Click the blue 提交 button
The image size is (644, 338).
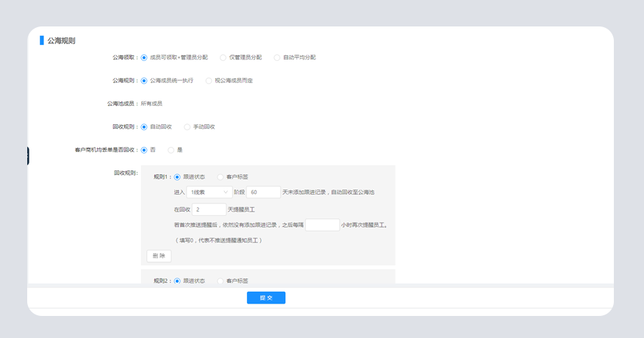[x=265, y=298]
